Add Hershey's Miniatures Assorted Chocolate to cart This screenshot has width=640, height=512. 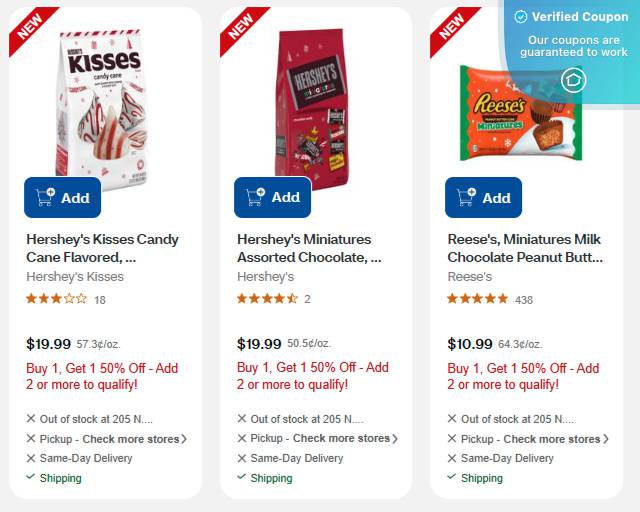pyautogui.click(x=273, y=197)
